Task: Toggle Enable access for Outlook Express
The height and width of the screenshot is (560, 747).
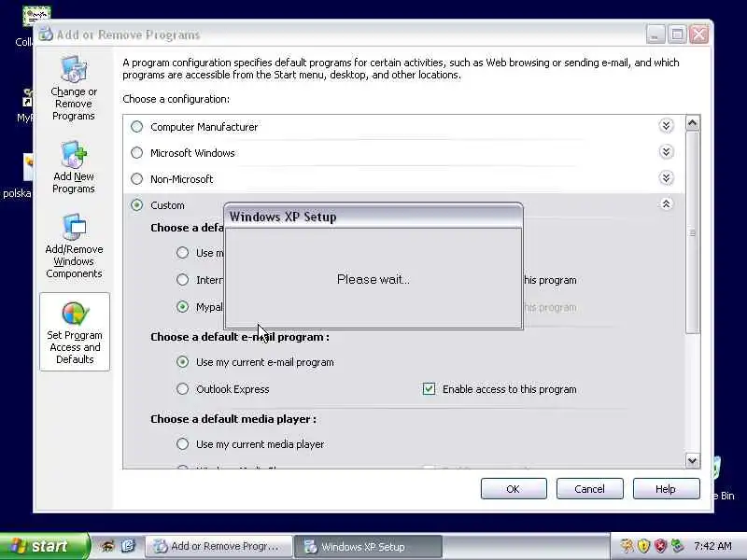Action: pyautogui.click(x=429, y=389)
